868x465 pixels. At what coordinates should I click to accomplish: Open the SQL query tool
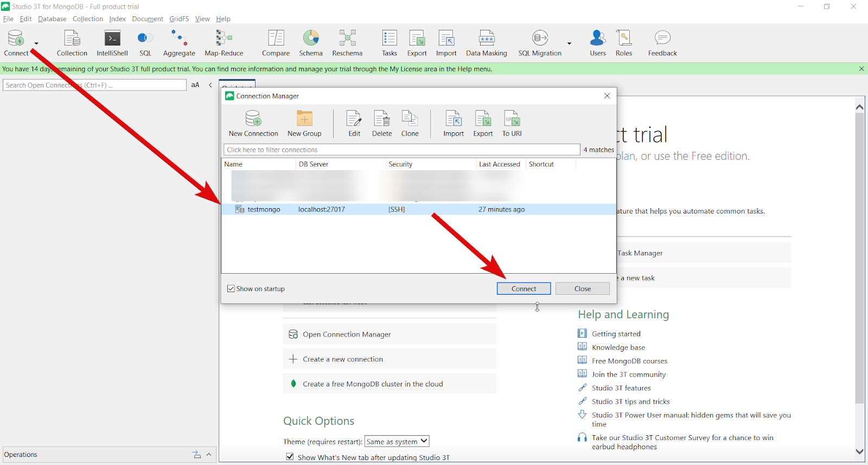[x=145, y=43]
